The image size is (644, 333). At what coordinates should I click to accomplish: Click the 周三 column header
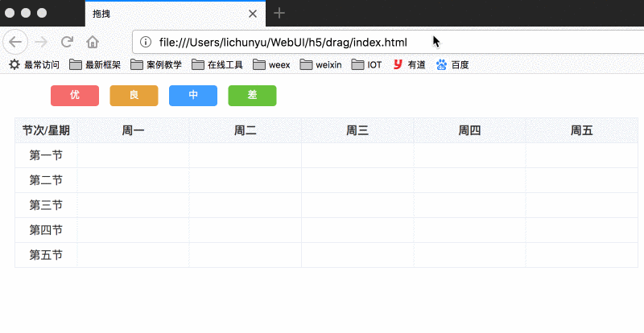pos(357,130)
